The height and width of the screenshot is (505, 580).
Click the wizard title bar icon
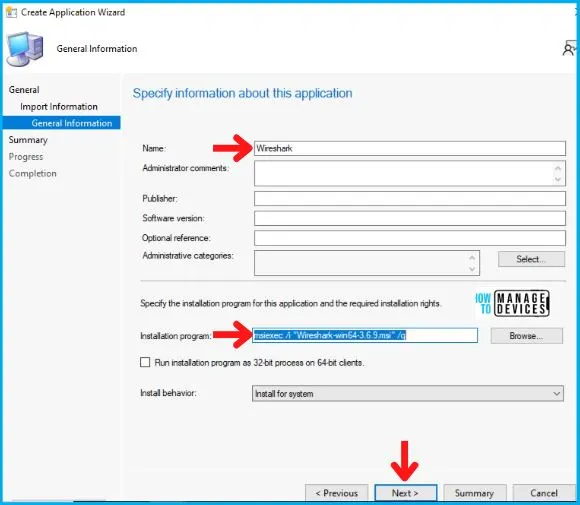coord(11,12)
